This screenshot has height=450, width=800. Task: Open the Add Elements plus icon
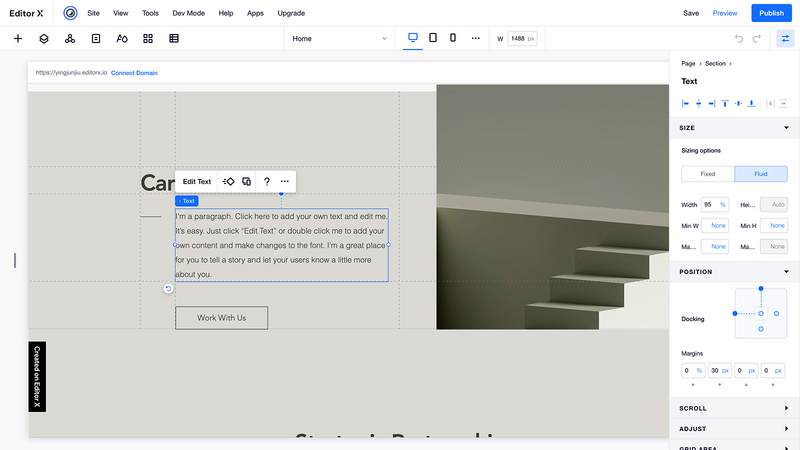pos(18,38)
